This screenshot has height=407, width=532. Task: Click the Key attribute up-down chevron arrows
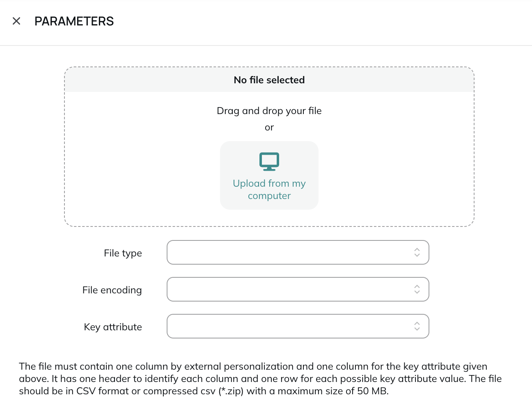pyautogui.click(x=417, y=326)
